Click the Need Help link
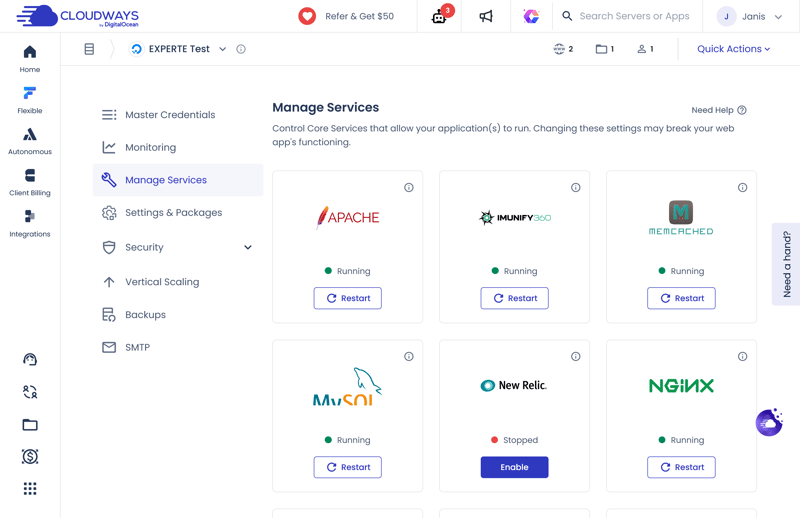The height and width of the screenshot is (518, 800). 719,110
